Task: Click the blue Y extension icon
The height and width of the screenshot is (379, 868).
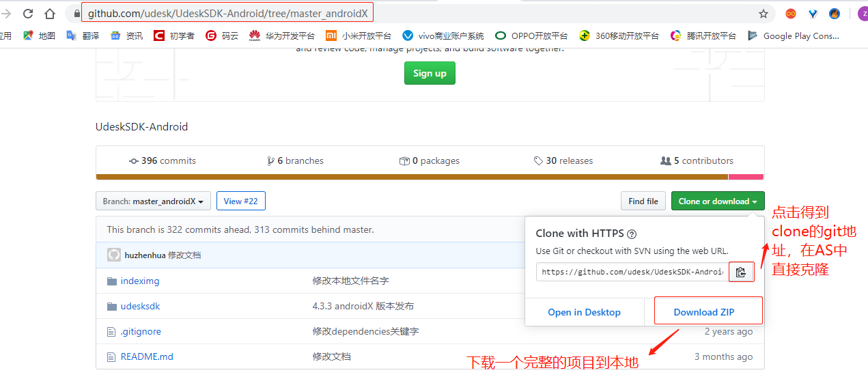Action: (x=813, y=14)
